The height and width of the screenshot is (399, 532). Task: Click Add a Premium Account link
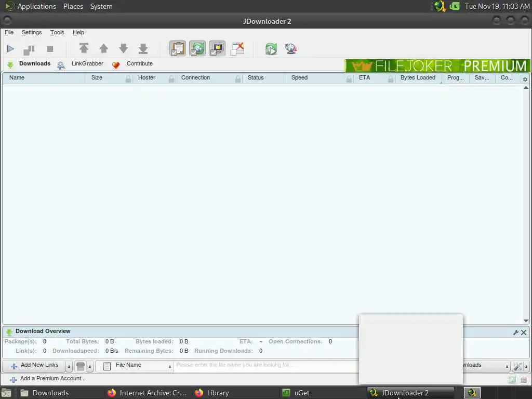[x=48, y=379]
